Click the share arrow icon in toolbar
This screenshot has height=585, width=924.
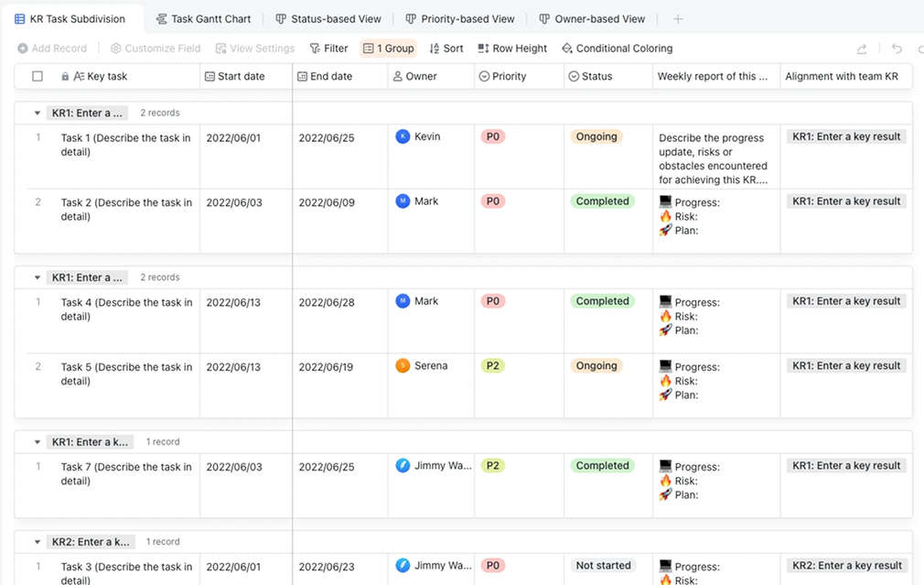(x=862, y=49)
